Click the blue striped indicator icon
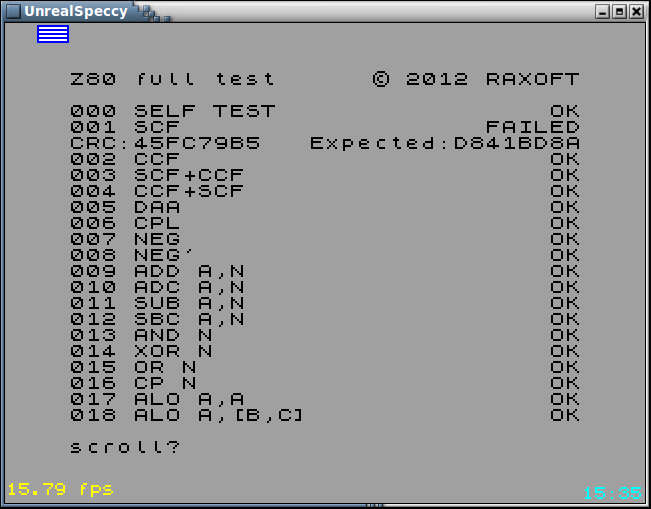This screenshot has height=509, width=651. [x=53, y=34]
